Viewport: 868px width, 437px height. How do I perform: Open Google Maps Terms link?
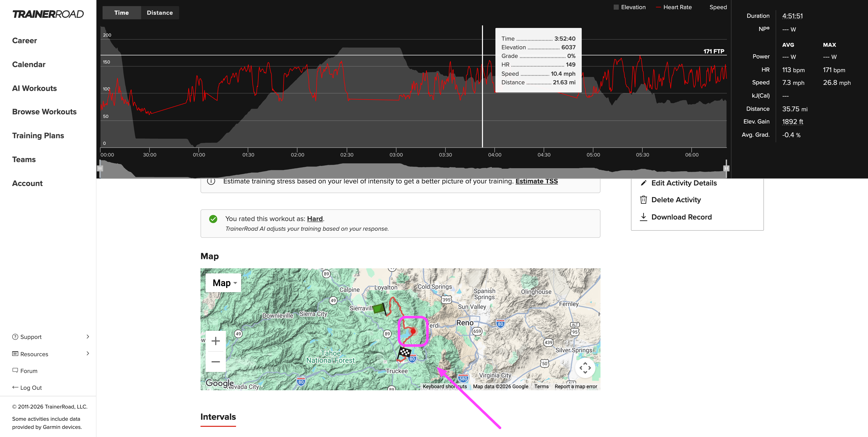point(542,386)
